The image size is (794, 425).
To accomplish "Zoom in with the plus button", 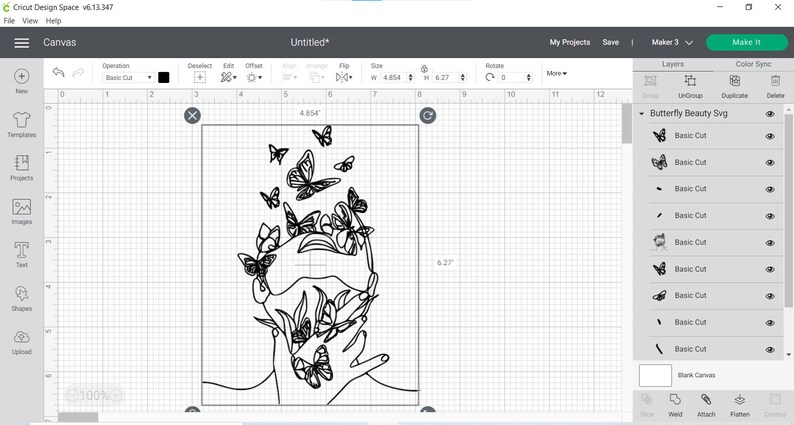I will click(x=116, y=396).
